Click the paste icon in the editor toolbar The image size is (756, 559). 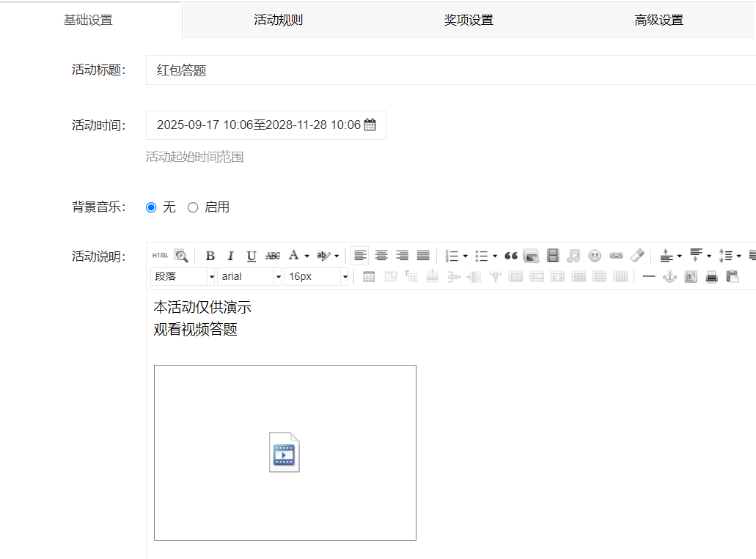click(733, 277)
